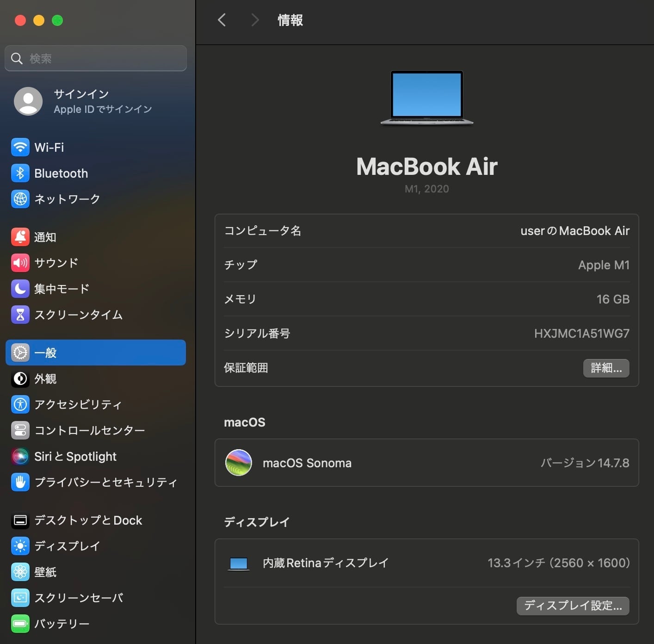Open 外観 appearance settings

tap(45, 379)
